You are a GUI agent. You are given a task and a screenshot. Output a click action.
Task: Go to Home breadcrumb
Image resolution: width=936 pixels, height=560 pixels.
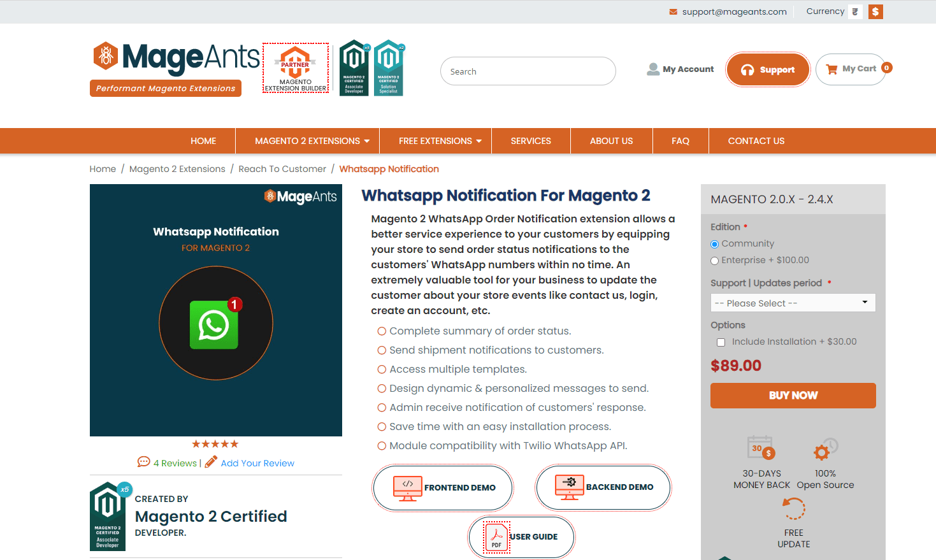tap(103, 169)
